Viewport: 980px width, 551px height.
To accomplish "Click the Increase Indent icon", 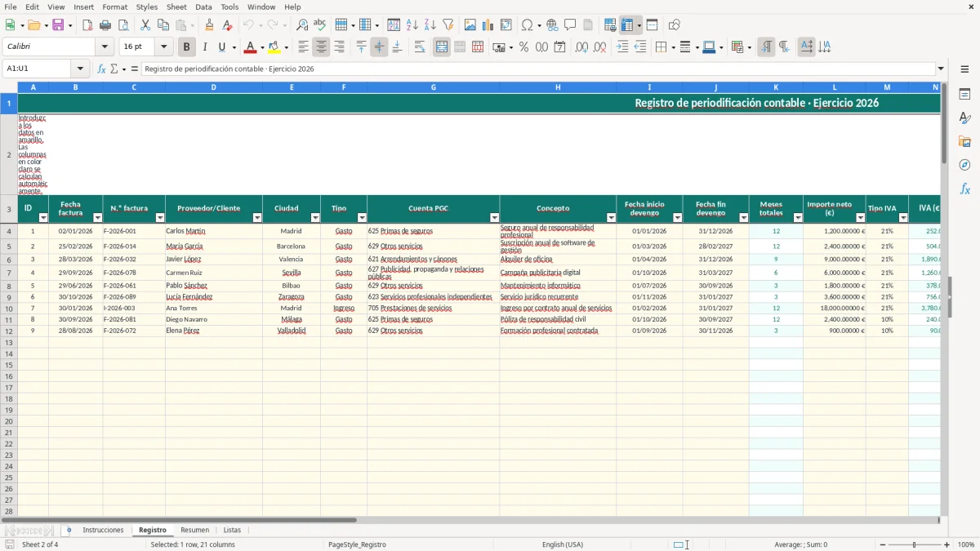I will [622, 47].
